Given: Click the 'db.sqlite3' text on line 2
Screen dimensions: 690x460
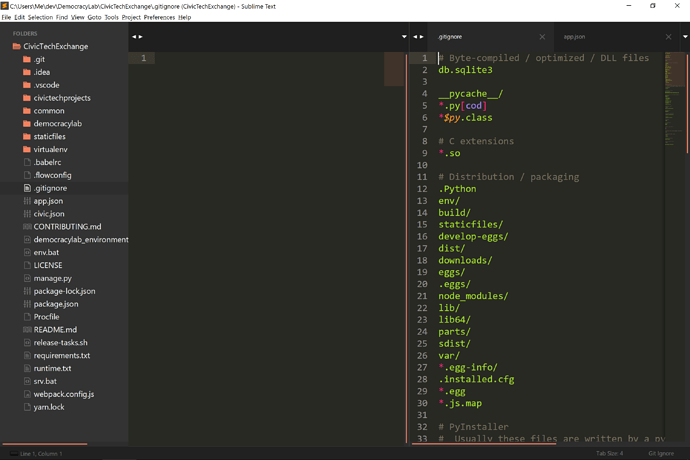Looking at the screenshot, I should click(x=465, y=70).
